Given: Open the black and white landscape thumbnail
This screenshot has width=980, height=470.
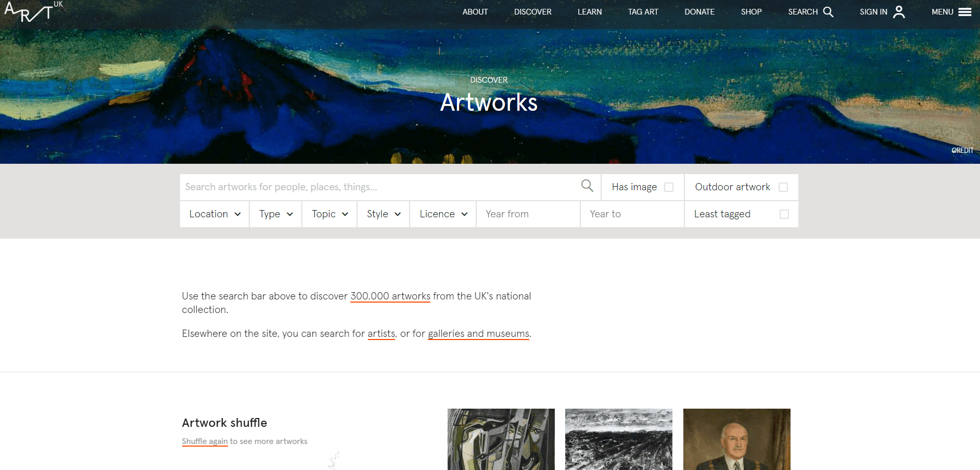Looking at the screenshot, I should 619,439.
